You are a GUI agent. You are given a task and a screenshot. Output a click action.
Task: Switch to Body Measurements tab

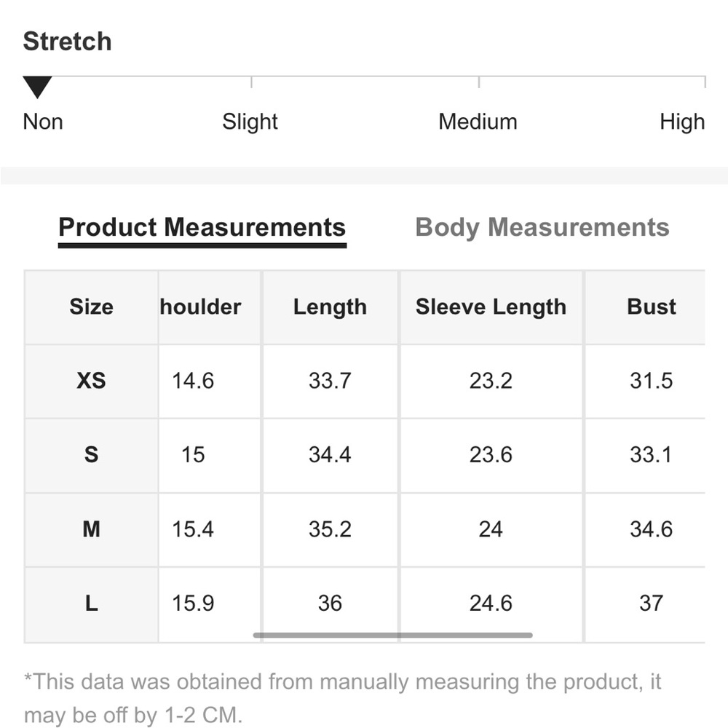click(542, 227)
